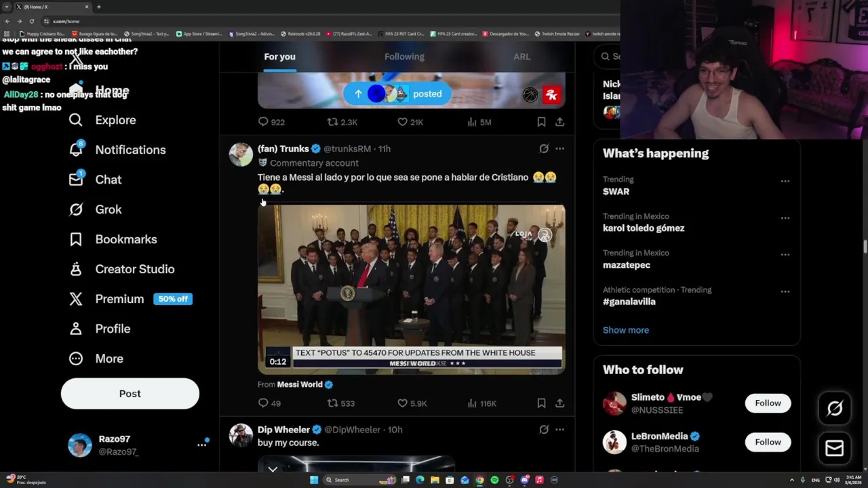Open the Trunks profile avatar
This screenshot has width=868, height=488.
click(x=241, y=155)
